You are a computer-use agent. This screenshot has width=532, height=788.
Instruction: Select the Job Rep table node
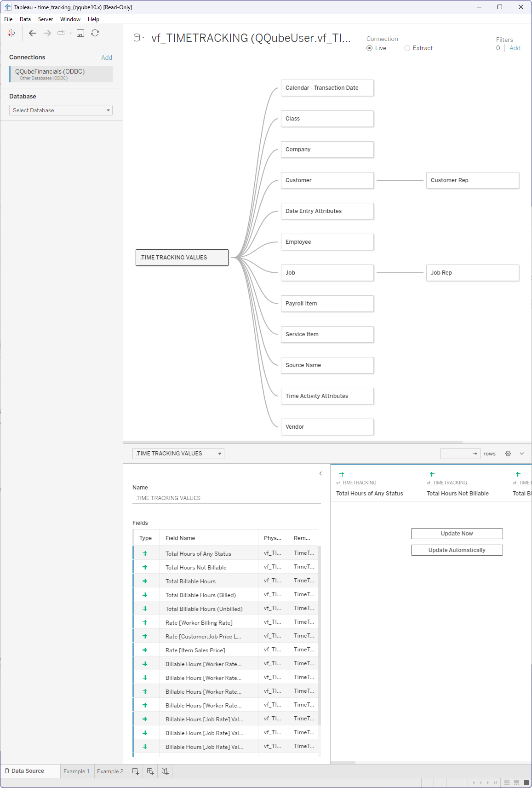[473, 273]
